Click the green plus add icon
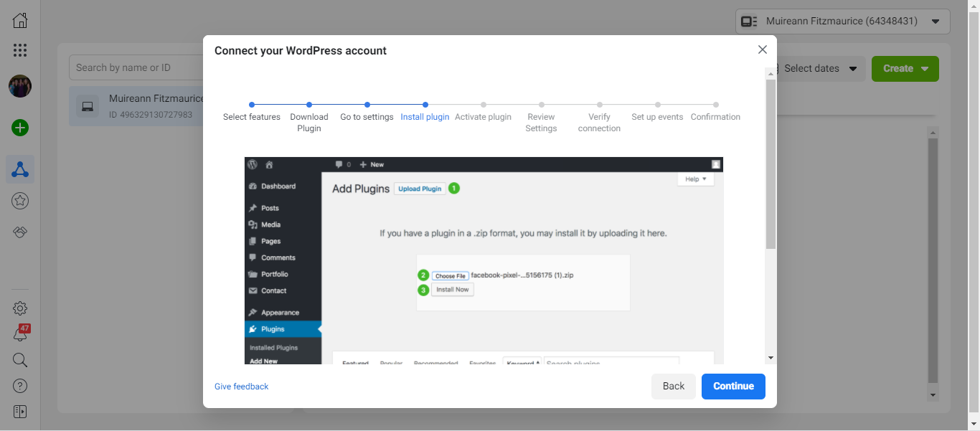Image resolution: width=980 pixels, height=431 pixels. point(20,128)
